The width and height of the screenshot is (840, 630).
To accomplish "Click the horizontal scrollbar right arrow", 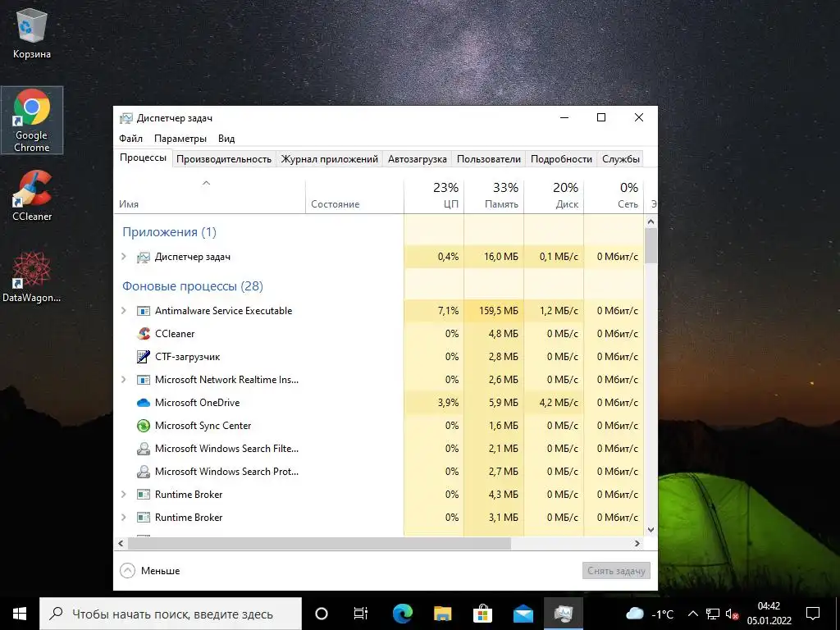I will [x=637, y=543].
